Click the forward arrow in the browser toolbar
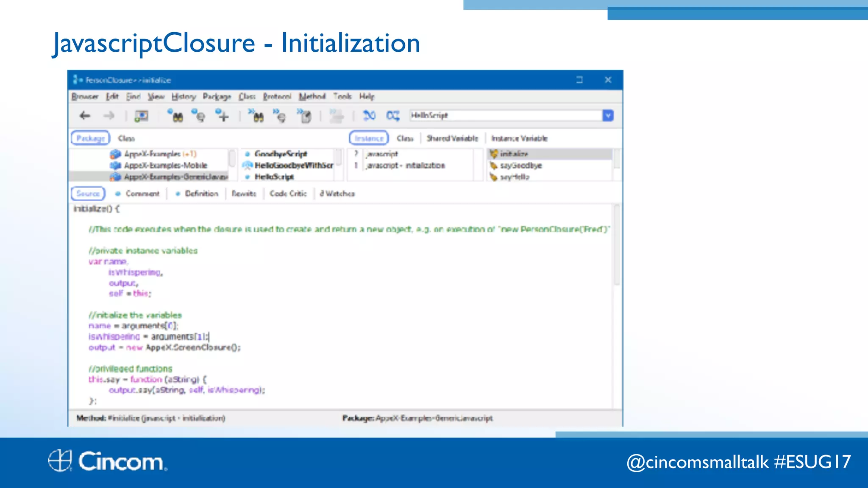The height and width of the screenshot is (488, 868). click(109, 116)
